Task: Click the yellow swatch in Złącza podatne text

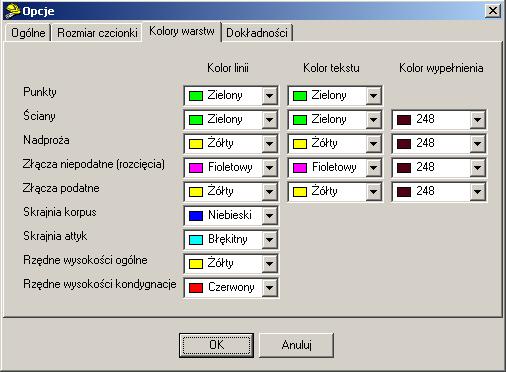Action: click(300, 192)
